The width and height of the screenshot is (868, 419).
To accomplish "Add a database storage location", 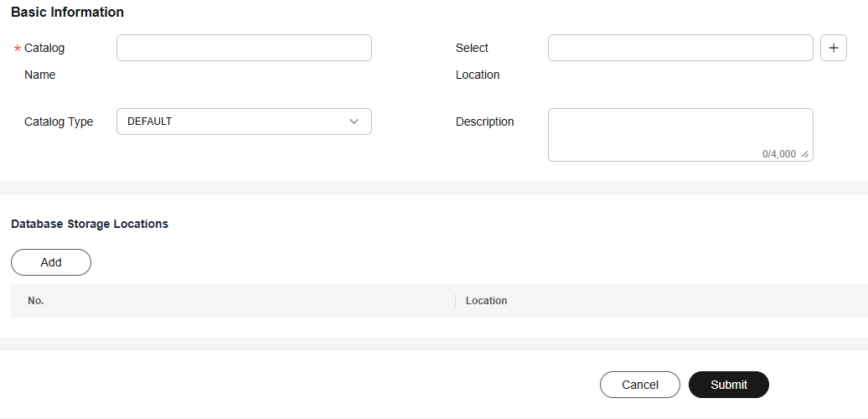I will (51, 262).
